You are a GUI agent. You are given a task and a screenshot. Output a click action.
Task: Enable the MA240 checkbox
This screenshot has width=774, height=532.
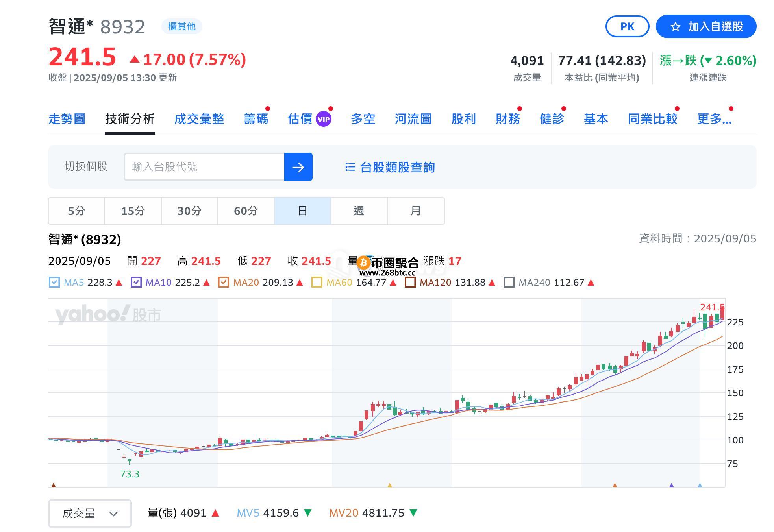tap(509, 283)
